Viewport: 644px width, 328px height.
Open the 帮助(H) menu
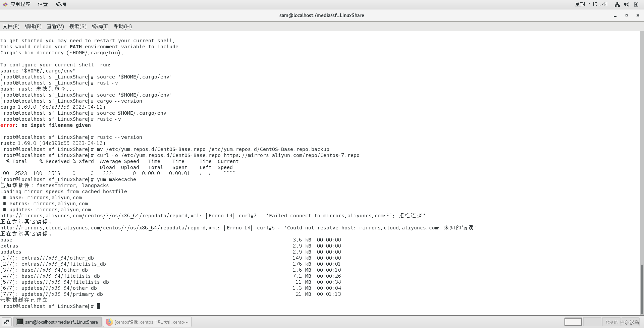(x=123, y=26)
